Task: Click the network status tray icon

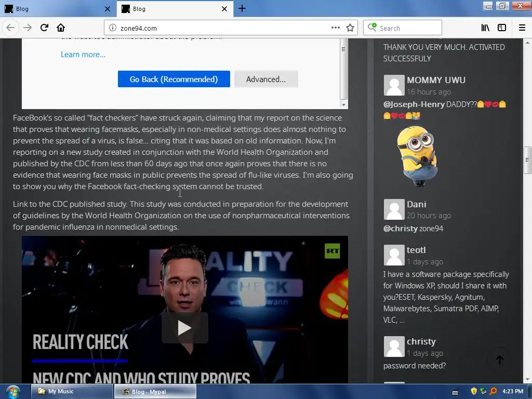Action: pyautogui.click(x=484, y=391)
